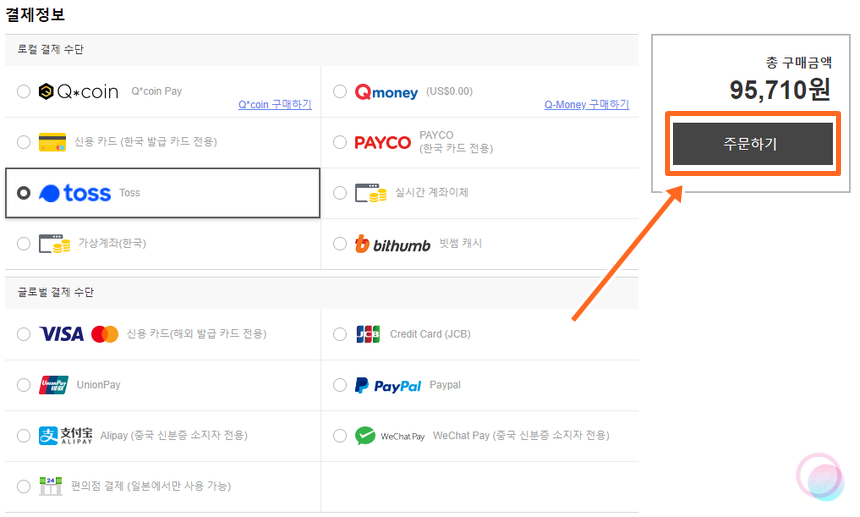Click the WeChat Pay (중국 신분증 소지자 전용) label
Screen dimensions: 860x517
[x=521, y=436]
